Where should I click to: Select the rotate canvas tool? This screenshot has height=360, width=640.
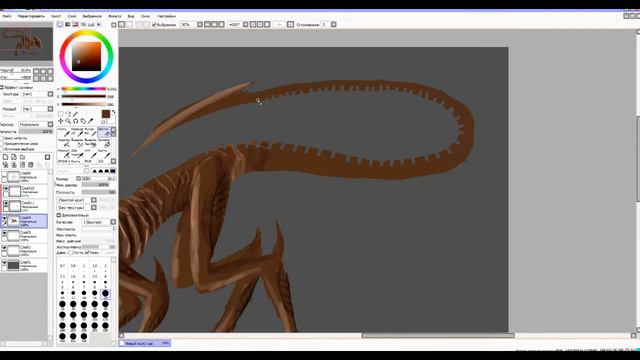pyautogui.click(x=76, y=121)
